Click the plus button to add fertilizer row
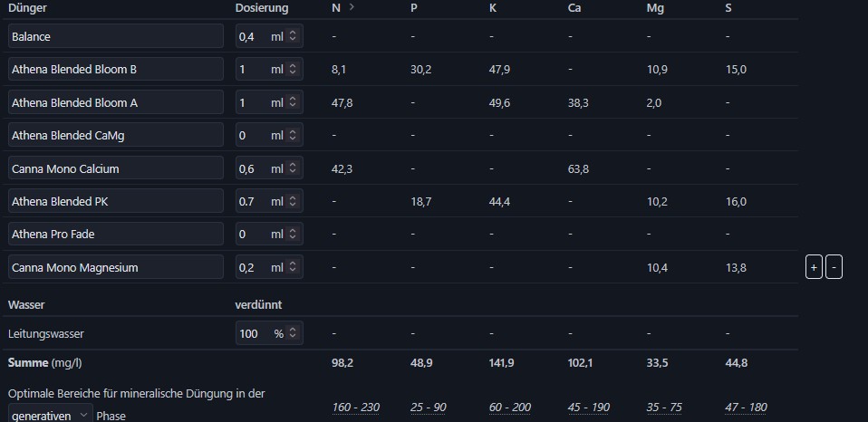The height and width of the screenshot is (422, 868). click(x=814, y=267)
